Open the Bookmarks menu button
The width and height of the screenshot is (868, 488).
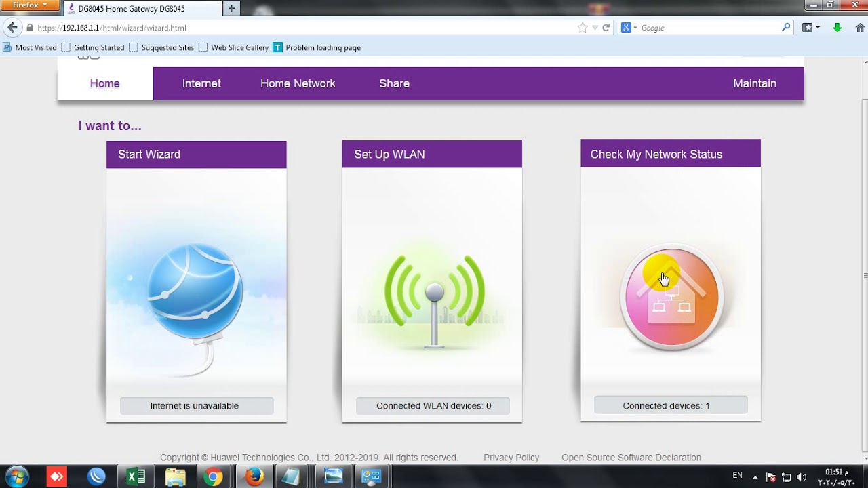pos(811,28)
